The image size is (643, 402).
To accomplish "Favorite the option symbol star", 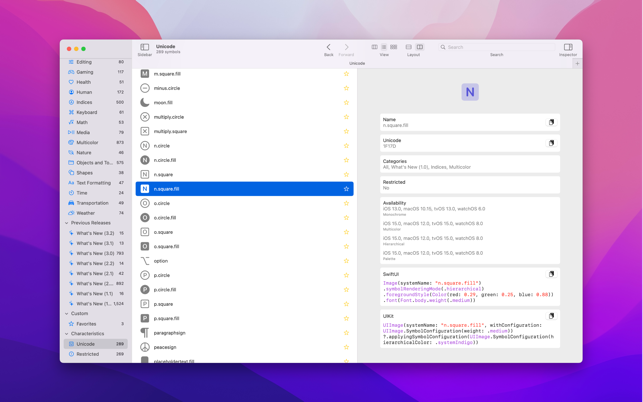I will click(x=346, y=261).
